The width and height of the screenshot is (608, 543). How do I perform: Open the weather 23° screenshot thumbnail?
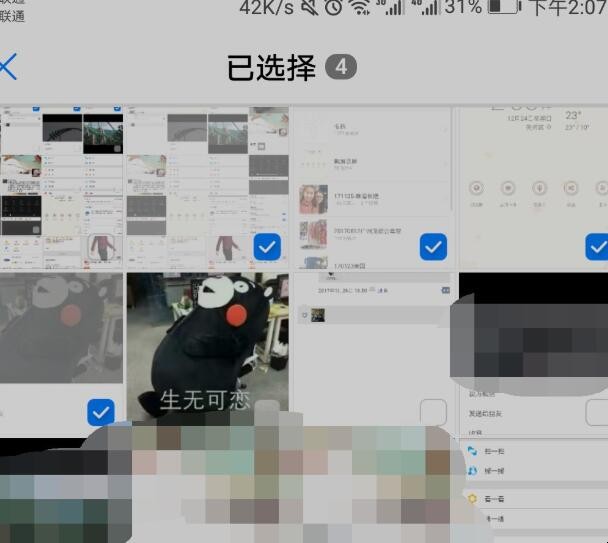[533, 187]
